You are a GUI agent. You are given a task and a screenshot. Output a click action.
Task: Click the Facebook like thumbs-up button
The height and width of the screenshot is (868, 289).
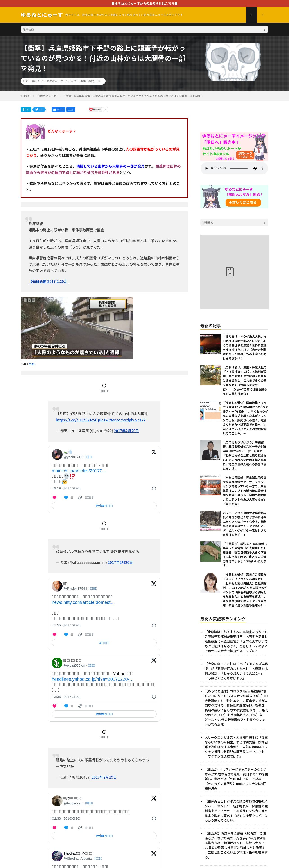coord(58,110)
